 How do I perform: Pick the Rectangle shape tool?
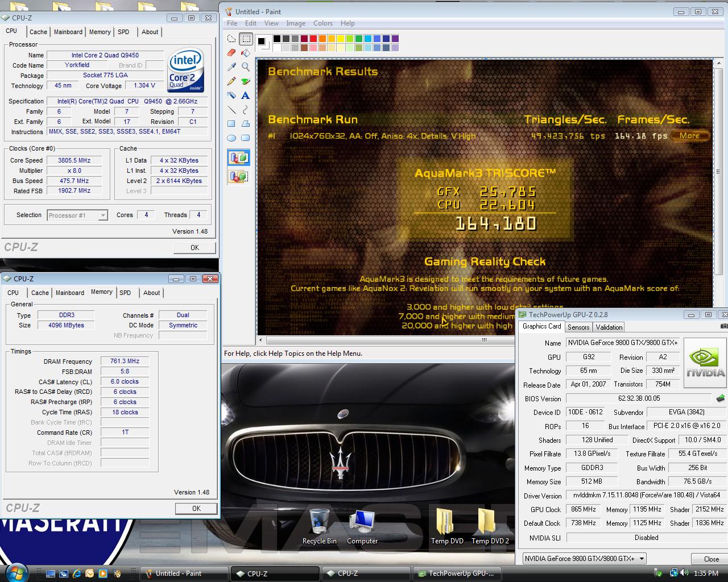tap(231, 124)
